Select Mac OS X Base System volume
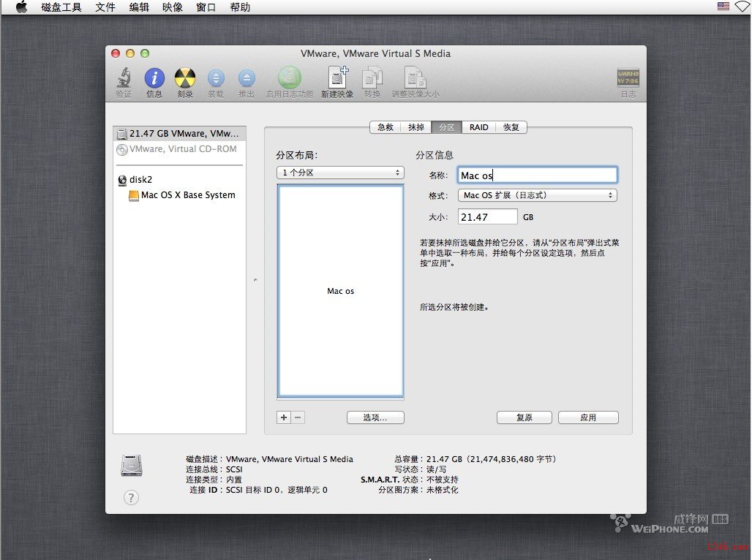This screenshot has height=560, width=752. click(179, 195)
